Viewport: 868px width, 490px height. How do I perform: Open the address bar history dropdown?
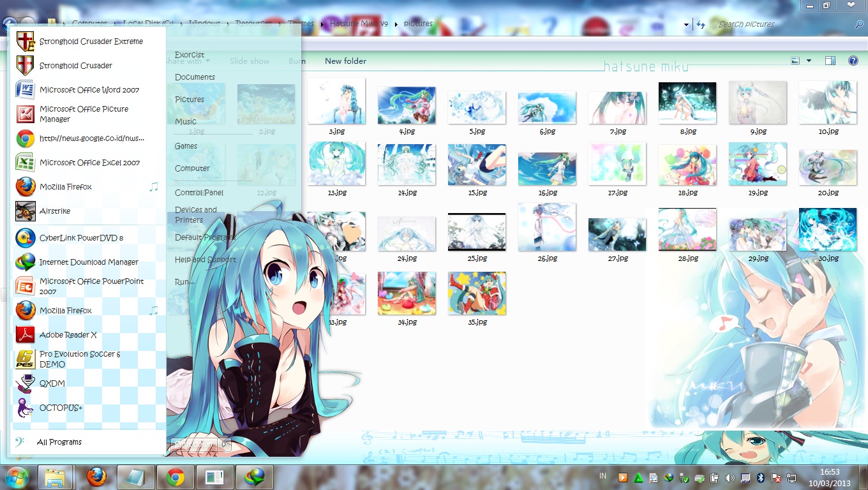(x=687, y=25)
